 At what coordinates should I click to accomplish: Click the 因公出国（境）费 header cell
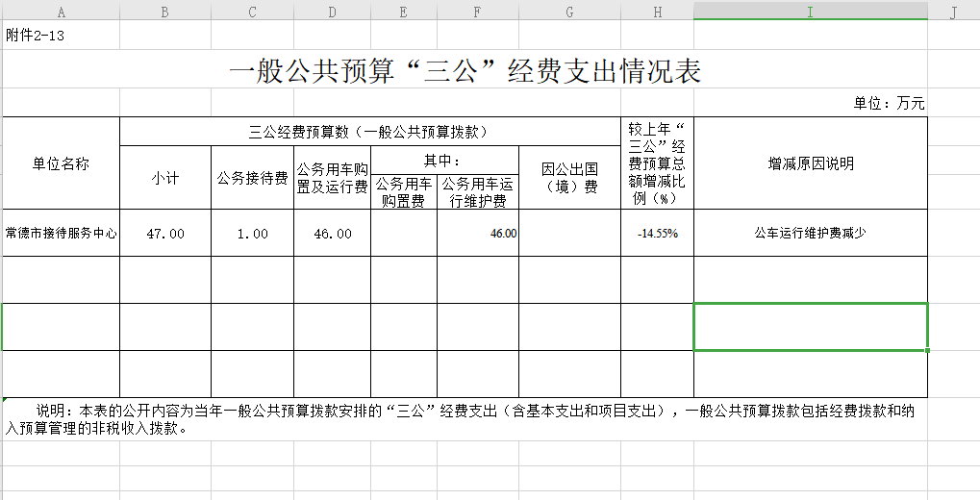pos(569,178)
